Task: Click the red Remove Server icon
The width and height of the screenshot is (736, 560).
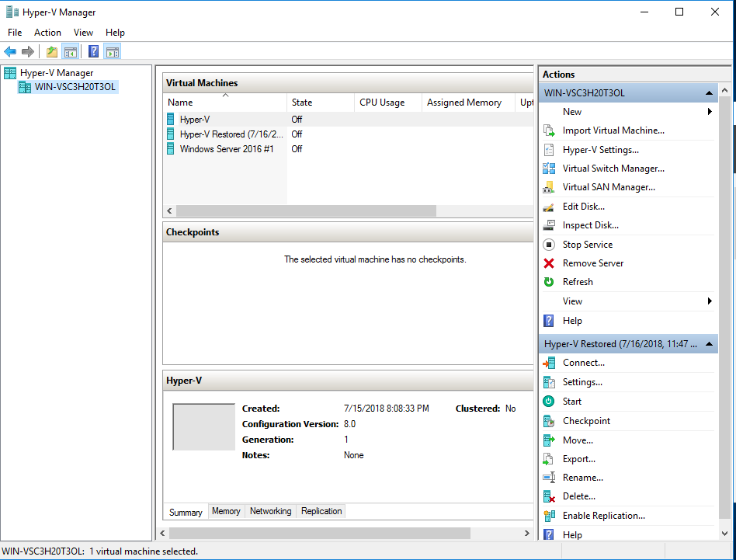Action: [549, 263]
